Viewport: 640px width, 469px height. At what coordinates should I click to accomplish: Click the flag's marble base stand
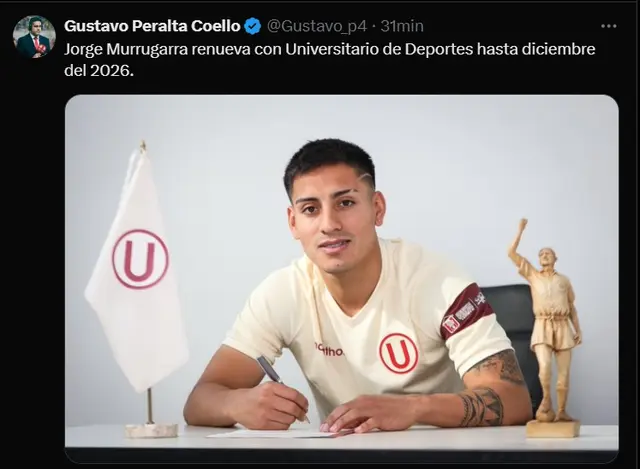[151, 430]
